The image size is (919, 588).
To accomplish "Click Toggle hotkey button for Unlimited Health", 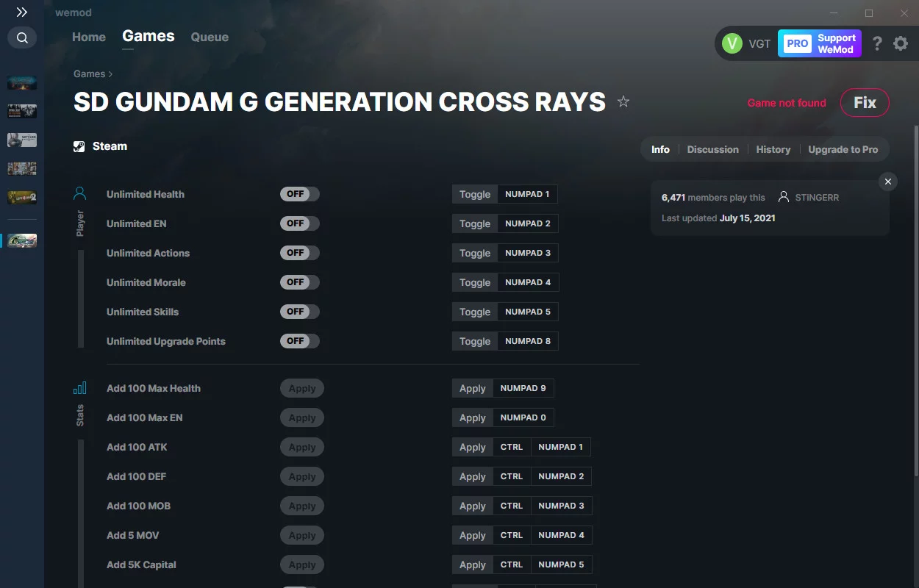I will tap(475, 194).
